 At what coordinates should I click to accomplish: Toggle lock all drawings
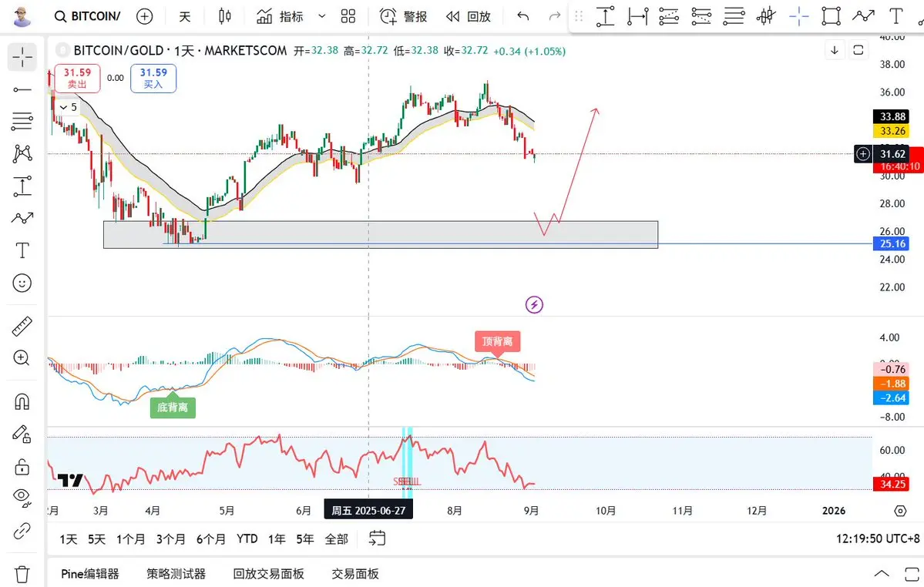click(x=22, y=467)
